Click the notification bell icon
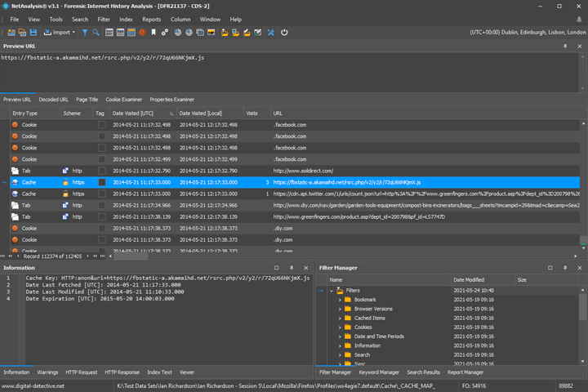Image resolution: width=588 pixels, height=392 pixels. [x=579, y=20]
